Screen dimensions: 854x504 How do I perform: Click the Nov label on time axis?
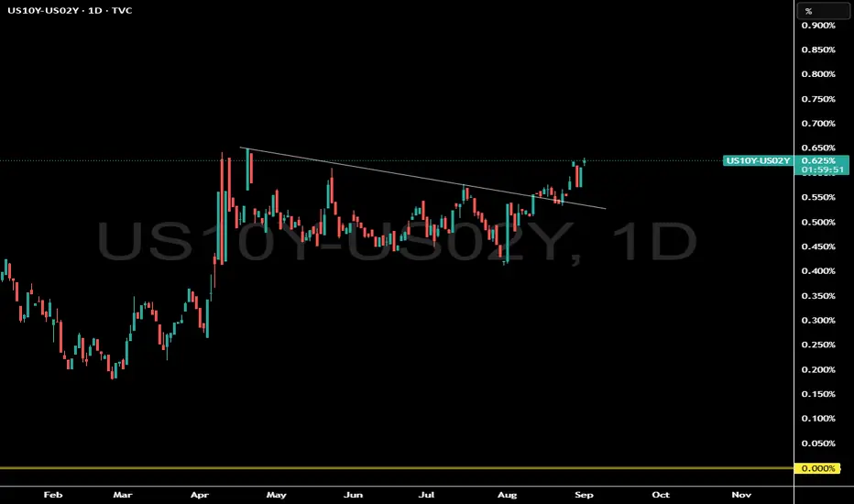[741, 495]
